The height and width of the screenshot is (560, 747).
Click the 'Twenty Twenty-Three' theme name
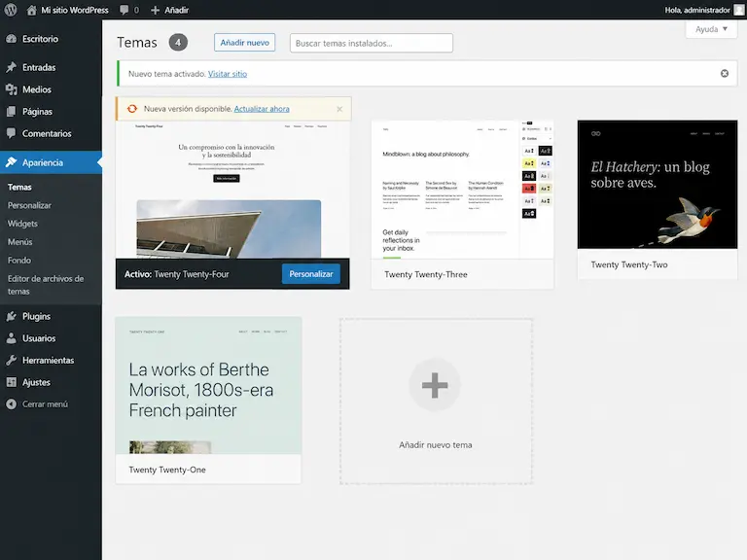[426, 274]
